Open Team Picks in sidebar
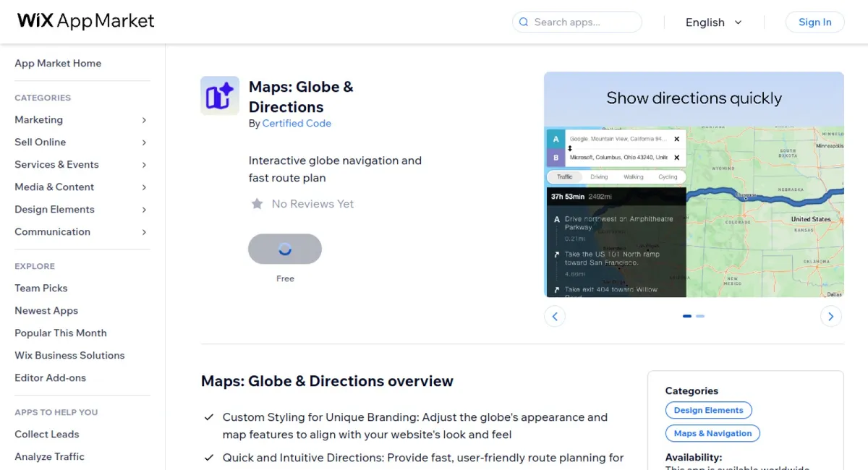 pyautogui.click(x=41, y=288)
